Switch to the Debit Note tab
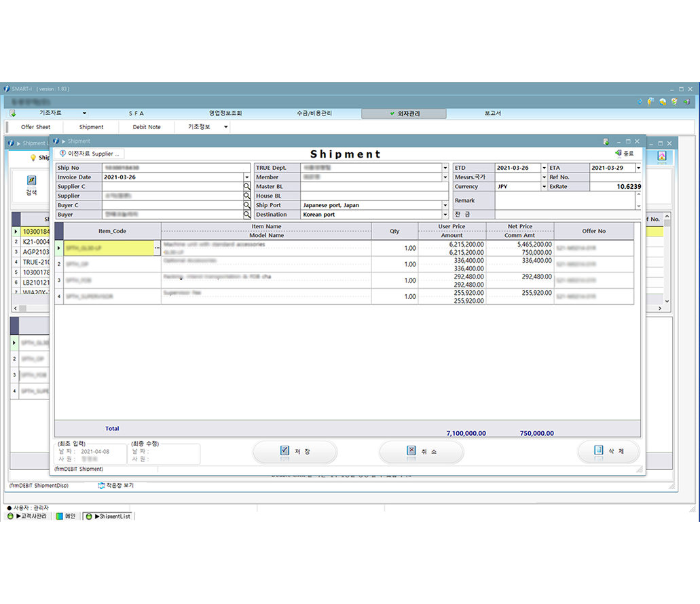 coord(147,127)
